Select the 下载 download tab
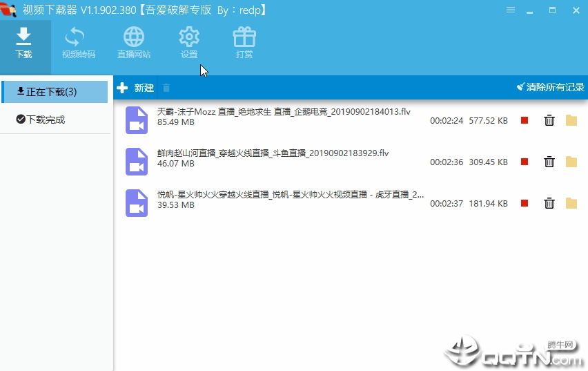 [23, 43]
